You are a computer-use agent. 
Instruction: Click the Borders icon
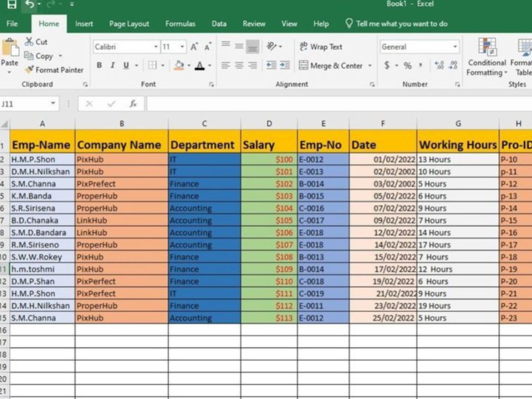point(152,65)
